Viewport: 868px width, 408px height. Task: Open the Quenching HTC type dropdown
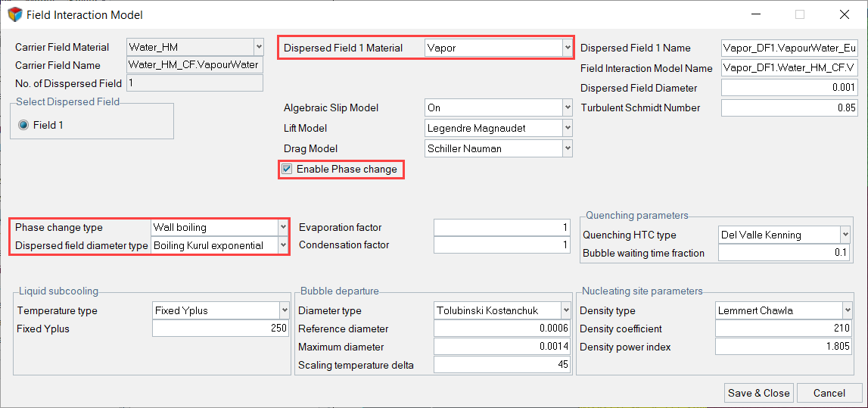pyautogui.click(x=845, y=235)
